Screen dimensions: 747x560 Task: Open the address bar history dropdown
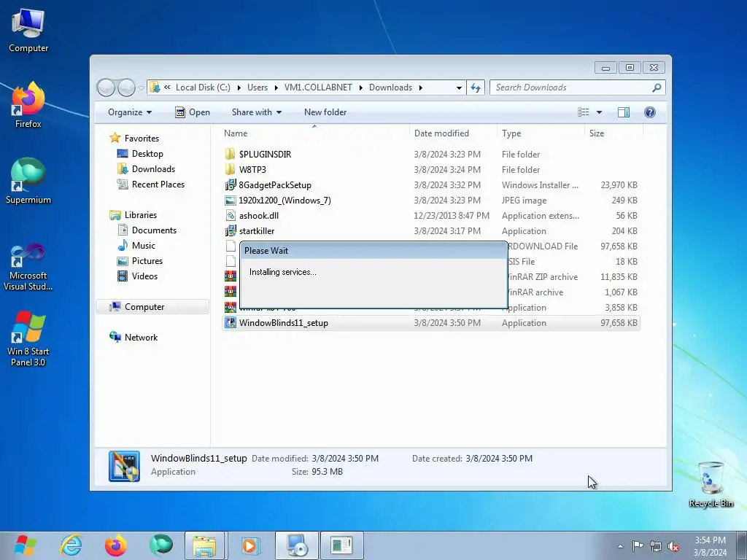pyautogui.click(x=459, y=87)
